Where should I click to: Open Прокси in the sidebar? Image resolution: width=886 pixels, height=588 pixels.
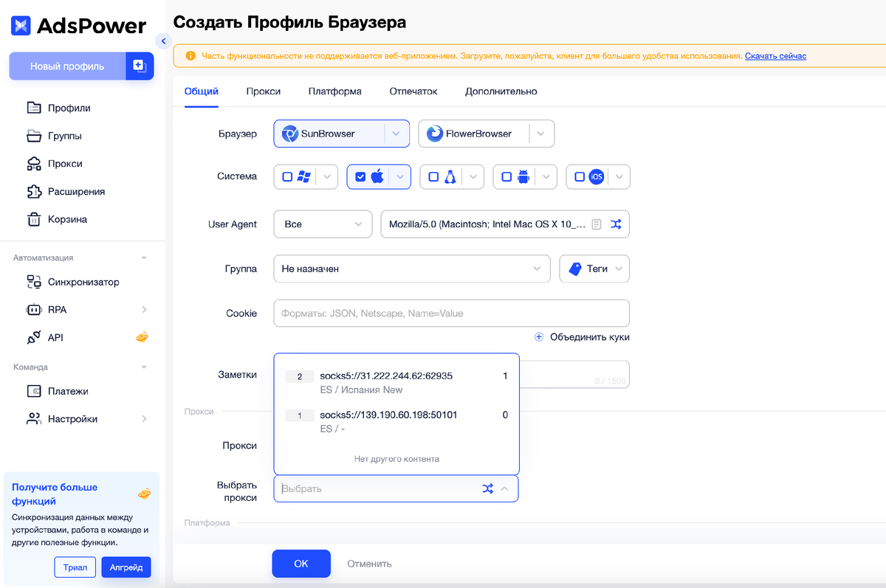click(64, 164)
